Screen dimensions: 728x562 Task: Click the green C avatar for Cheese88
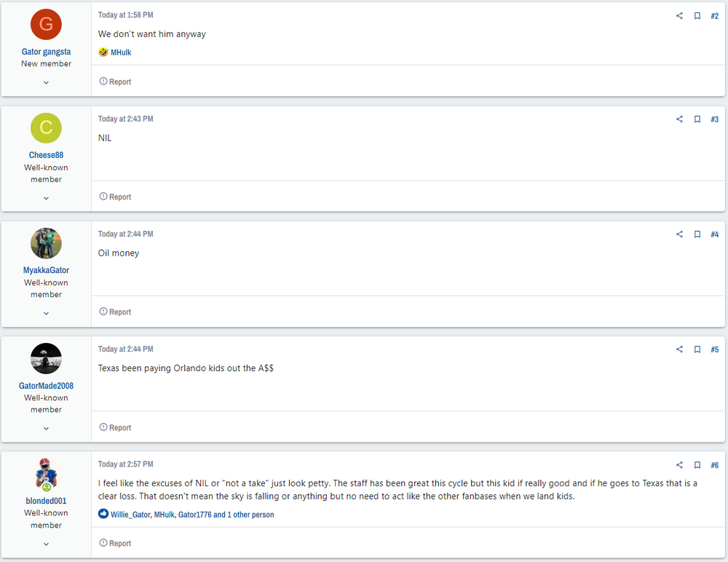pos(46,128)
